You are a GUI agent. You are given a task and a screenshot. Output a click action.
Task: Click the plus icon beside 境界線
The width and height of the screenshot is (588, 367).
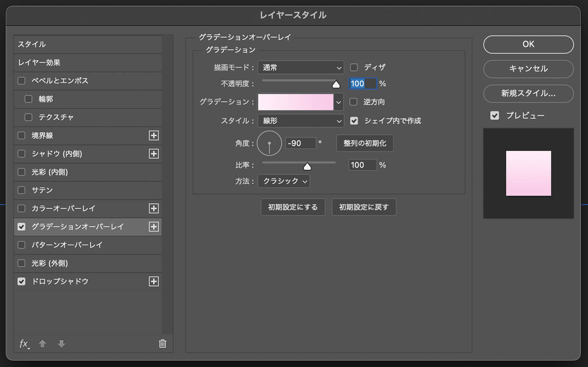154,135
